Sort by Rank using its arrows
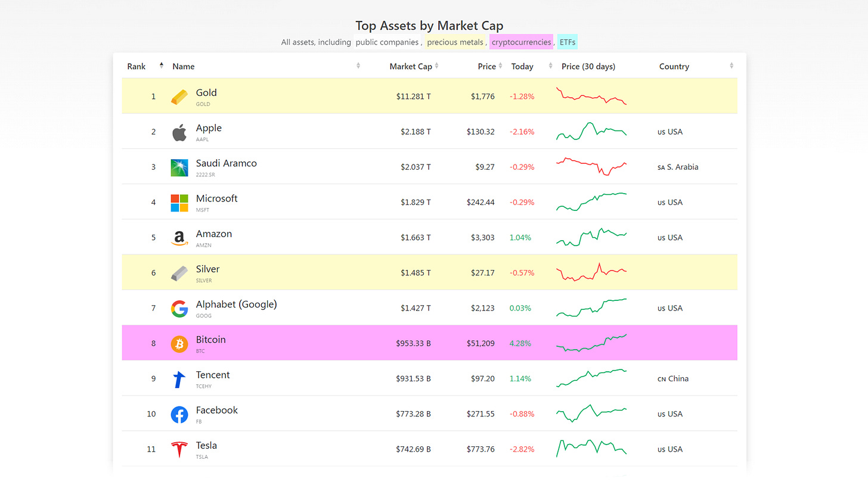The height and width of the screenshot is (488, 868). coord(161,66)
